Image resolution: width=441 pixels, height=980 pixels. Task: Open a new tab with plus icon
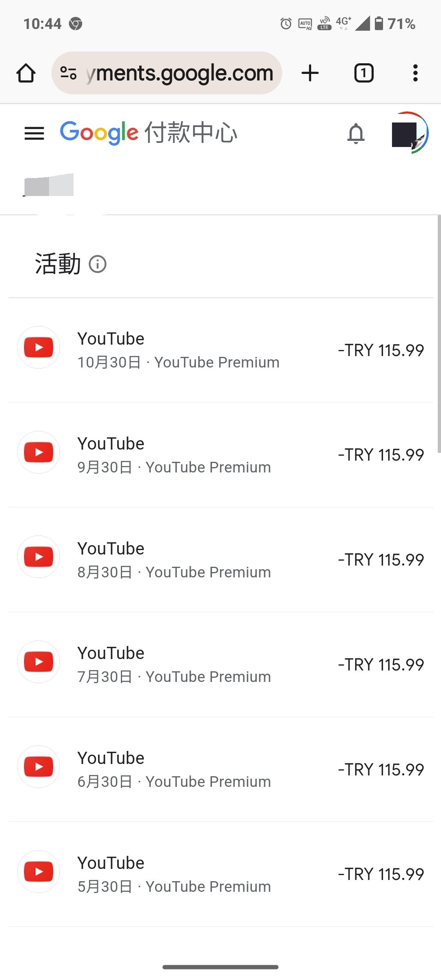click(310, 73)
